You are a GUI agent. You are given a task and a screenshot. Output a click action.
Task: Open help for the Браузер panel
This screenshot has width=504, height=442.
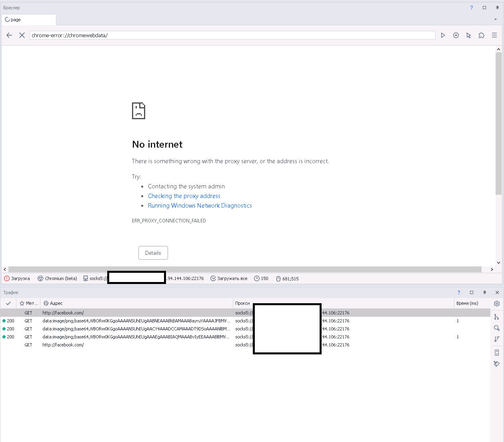tap(472, 8)
